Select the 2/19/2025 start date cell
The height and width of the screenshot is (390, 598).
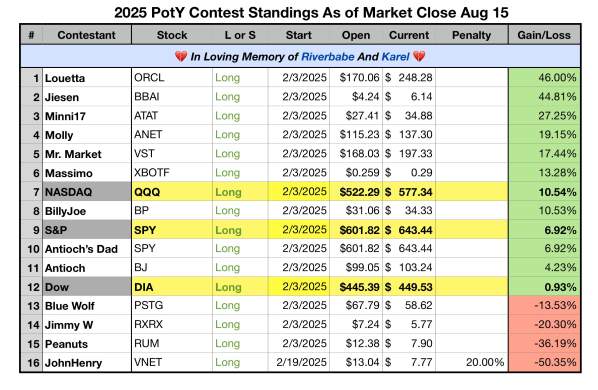299,362
